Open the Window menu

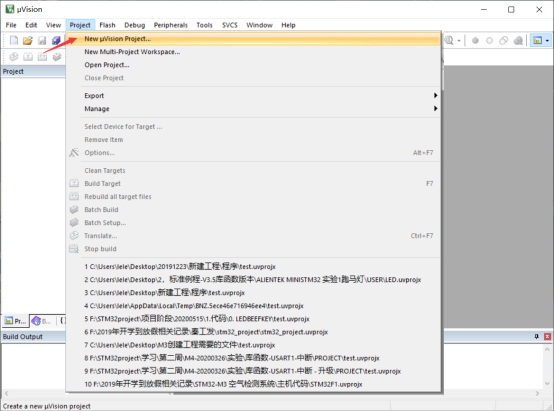tap(259, 25)
